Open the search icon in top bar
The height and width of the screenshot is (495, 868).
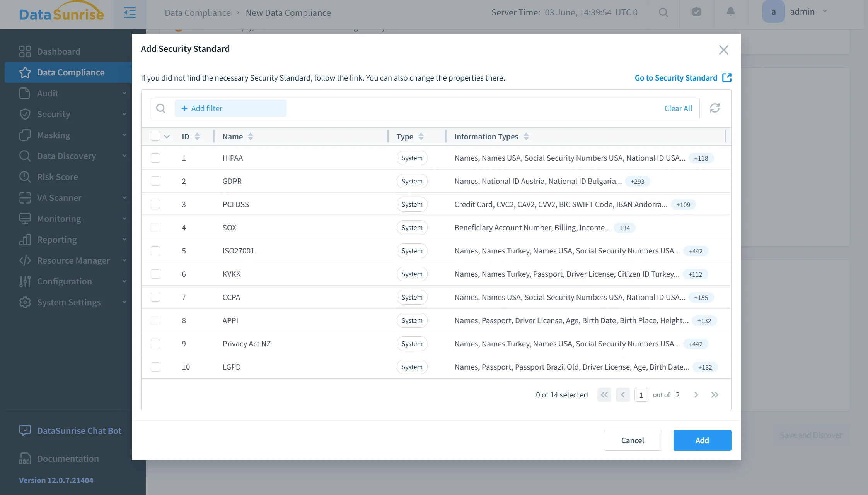tap(663, 12)
